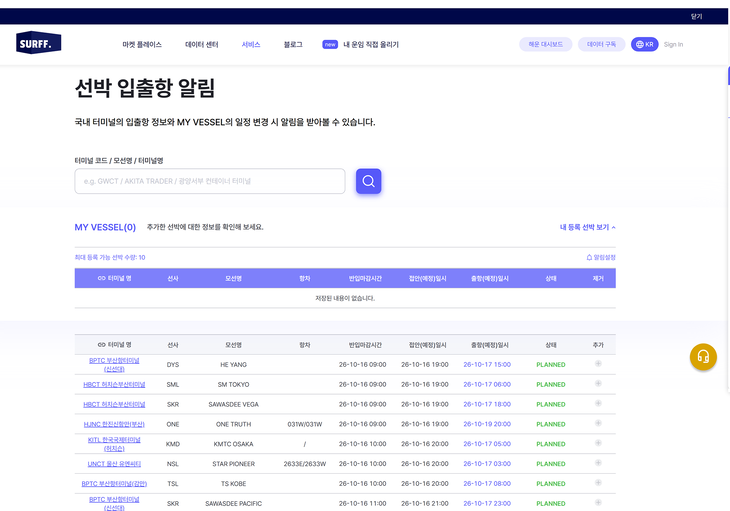Screen dimensions: 730x511
Task: Open the headset support chat button
Action: pyautogui.click(x=703, y=357)
